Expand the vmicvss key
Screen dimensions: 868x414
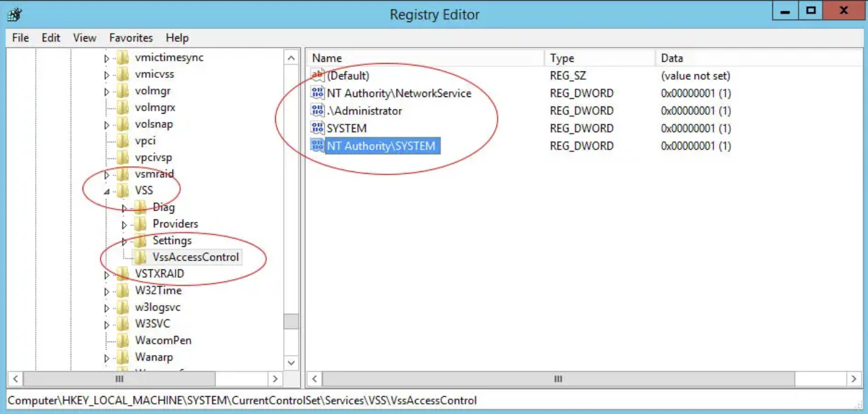pyautogui.click(x=107, y=75)
